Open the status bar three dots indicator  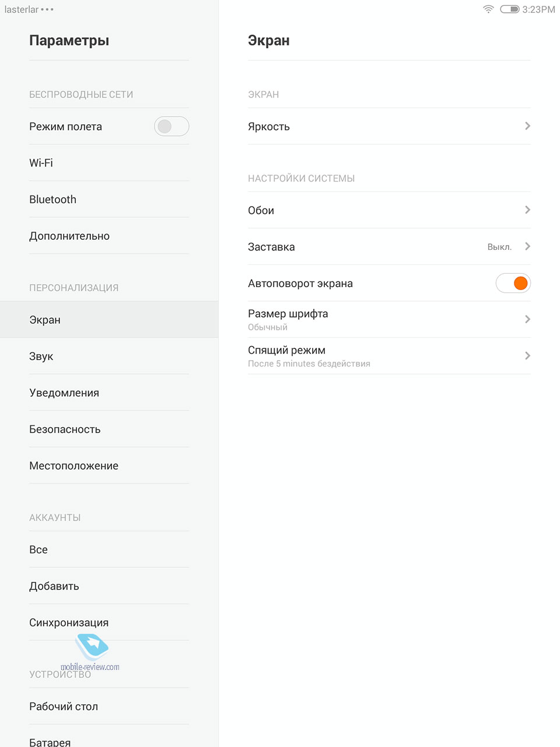[47, 9]
